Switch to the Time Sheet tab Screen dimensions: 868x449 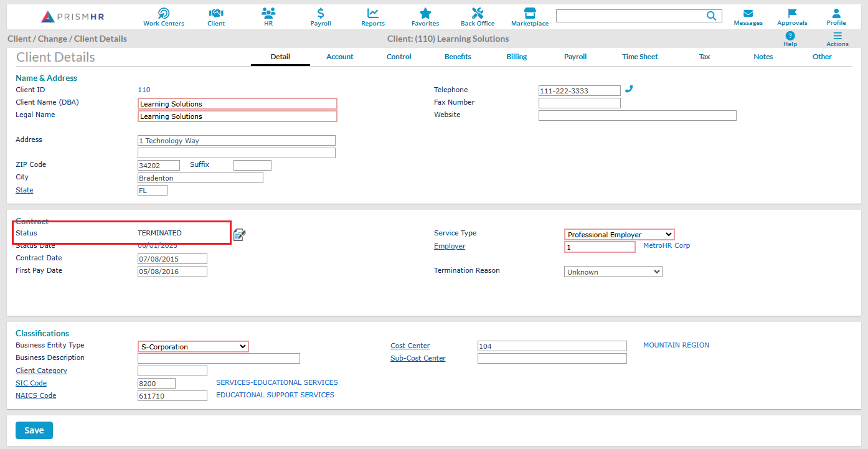tap(639, 57)
